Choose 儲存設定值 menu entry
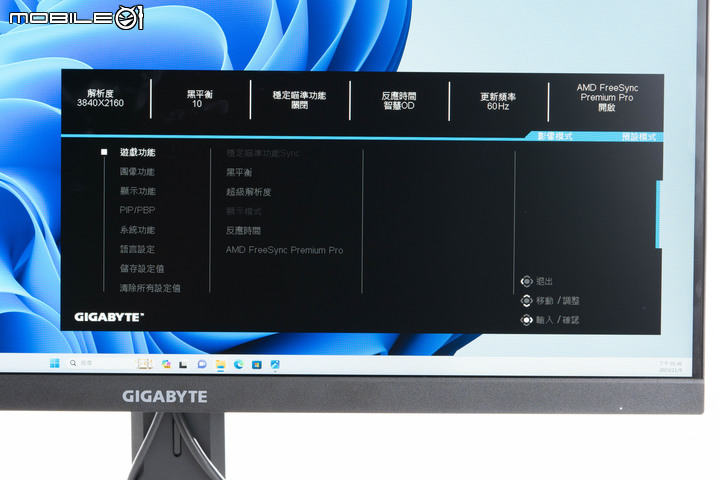The width and height of the screenshot is (720, 480). click(x=142, y=268)
